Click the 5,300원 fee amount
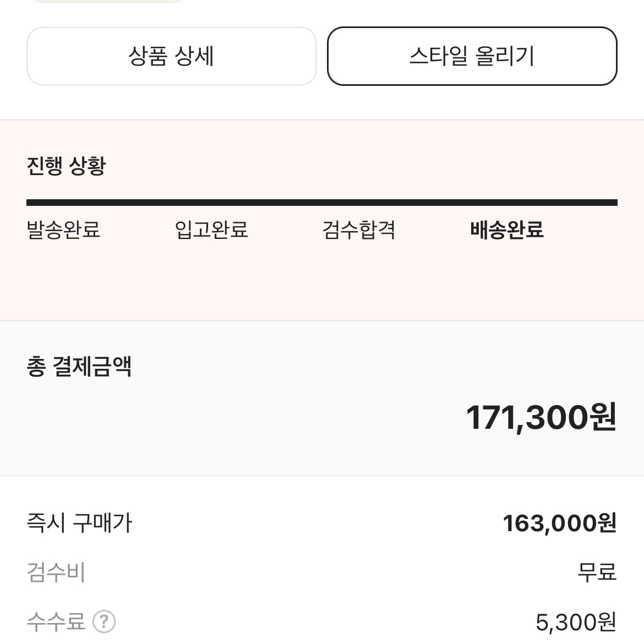 click(576, 622)
